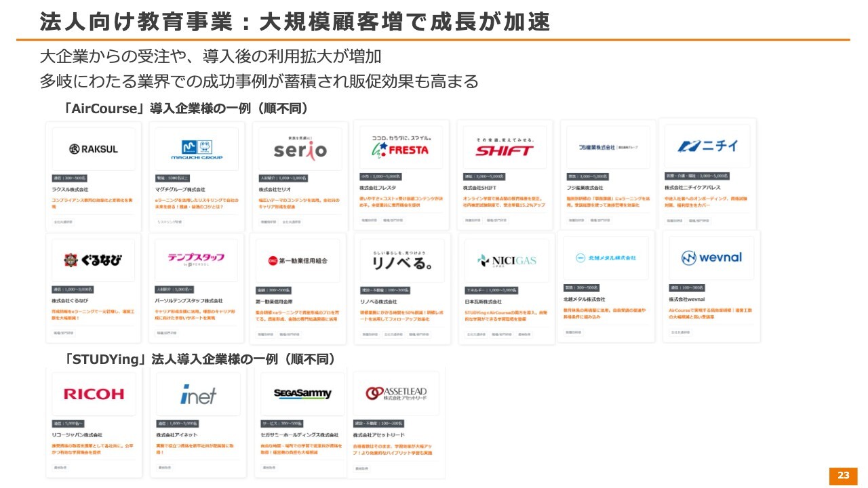
Task: Click the 多岐にわたる業界での成功事例 subtitle line
Action: tap(259, 81)
